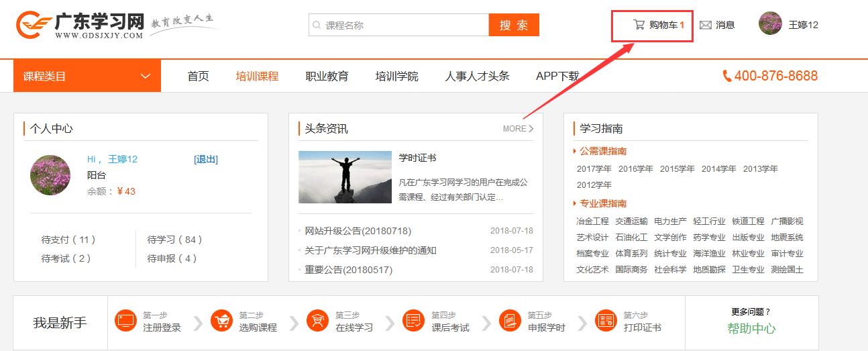Click the 注册登录 step icon
The width and height of the screenshot is (868, 351).
(125, 321)
